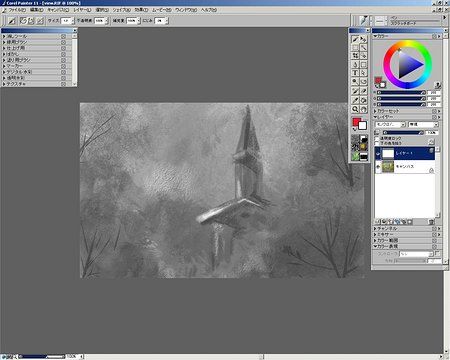The height and width of the screenshot is (360, 450).
Task: Collapse the レイヤー panel
Action: pyautogui.click(x=375, y=117)
